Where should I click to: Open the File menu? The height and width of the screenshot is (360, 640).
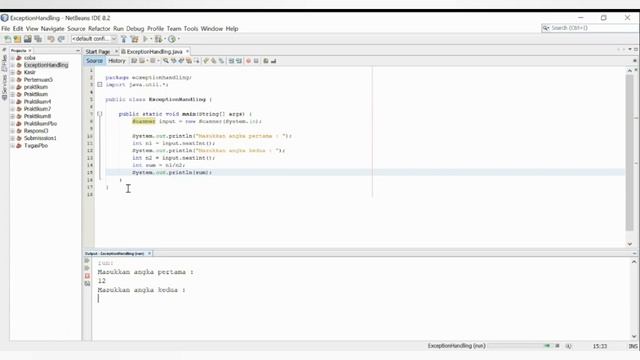tap(6, 29)
